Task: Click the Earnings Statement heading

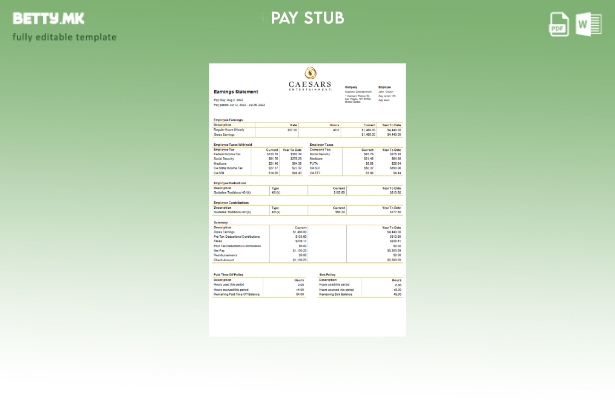Action: click(x=236, y=92)
